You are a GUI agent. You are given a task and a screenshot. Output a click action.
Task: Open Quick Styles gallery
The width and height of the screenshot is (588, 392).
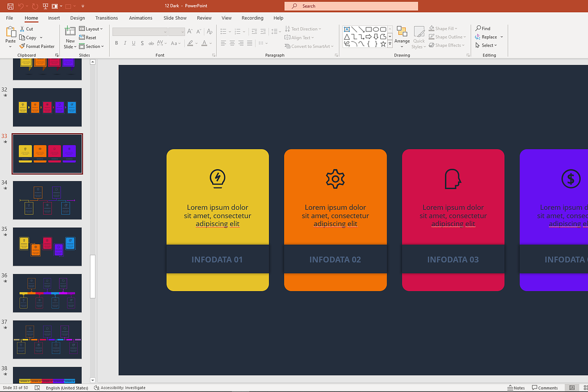click(x=418, y=37)
